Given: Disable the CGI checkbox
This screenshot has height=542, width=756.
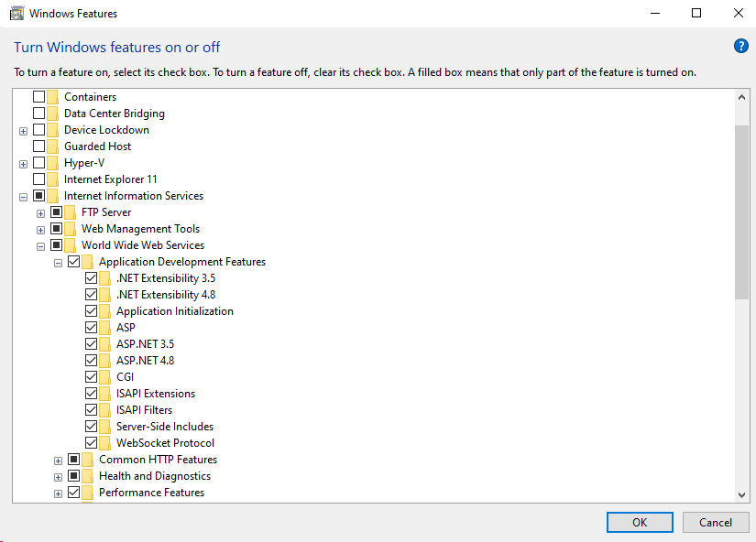Looking at the screenshot, I should (91, 377).
